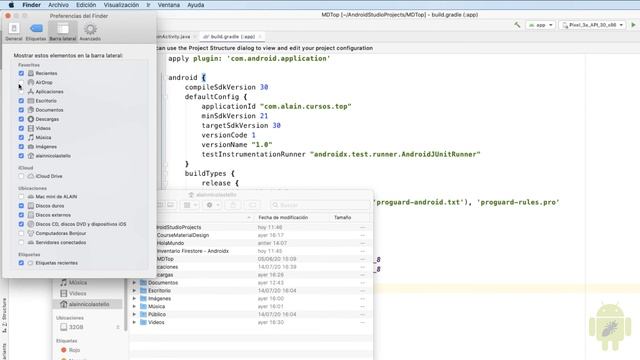Open the Avanzado preferences tab
The height and width of the screenshot is (360, 640).
point(90,32)
